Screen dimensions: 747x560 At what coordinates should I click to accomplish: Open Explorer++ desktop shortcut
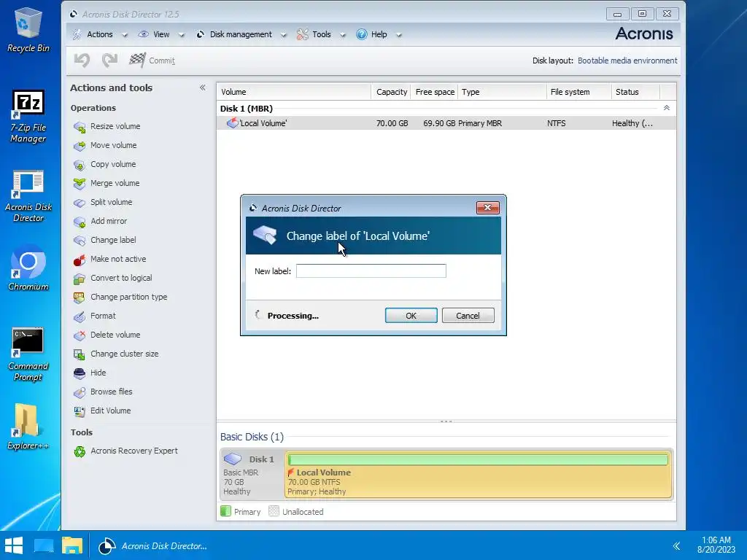pyautogui.click(x=28, y=427)
